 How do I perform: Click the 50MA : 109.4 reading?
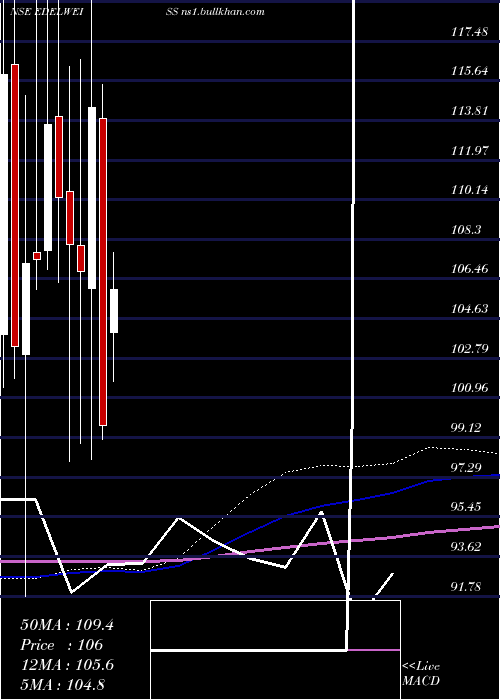coord(67,625)
